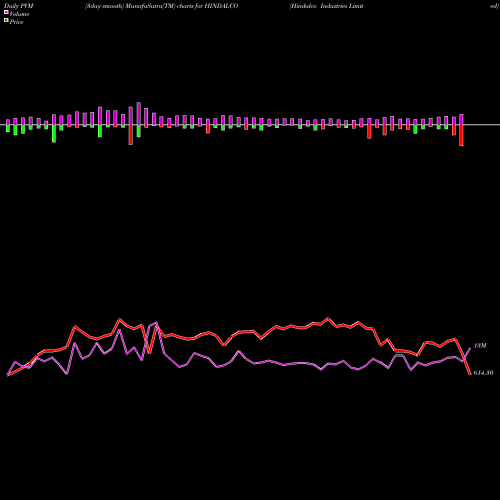Click the magenta Volume legend swatch
This screenshot has width=500, height=500.
[6, 12]
